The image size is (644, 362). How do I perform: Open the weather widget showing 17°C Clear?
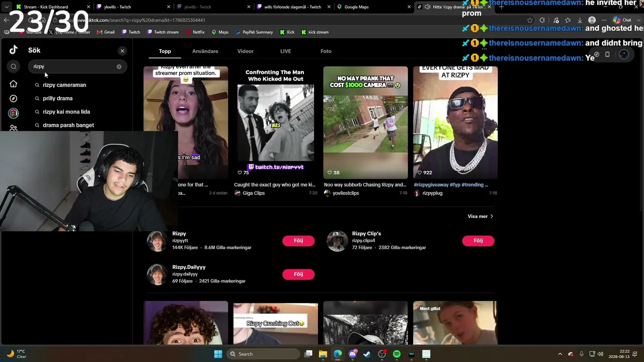click(x=17, y=354)
